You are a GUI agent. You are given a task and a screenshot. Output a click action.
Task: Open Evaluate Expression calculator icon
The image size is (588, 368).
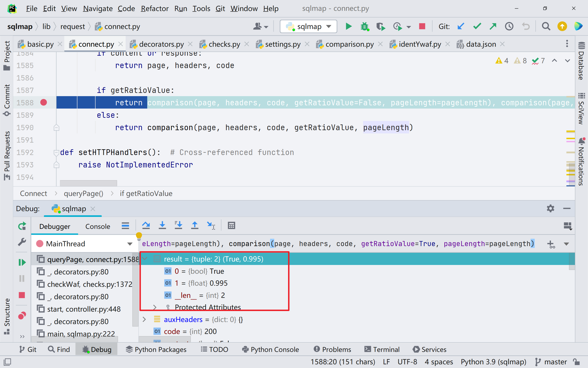point(231,226)
